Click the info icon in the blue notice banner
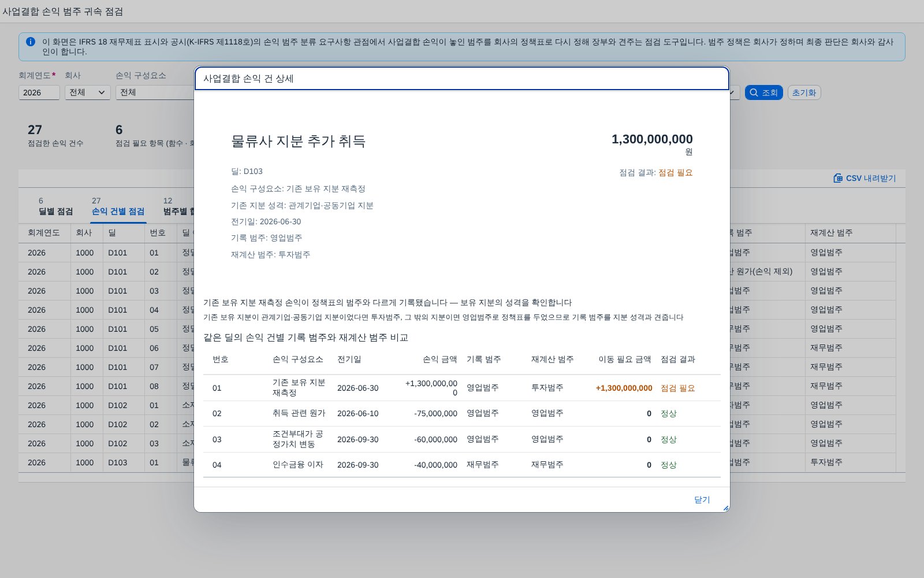This screenshot has height=578, width=924. tap(31, 42)
